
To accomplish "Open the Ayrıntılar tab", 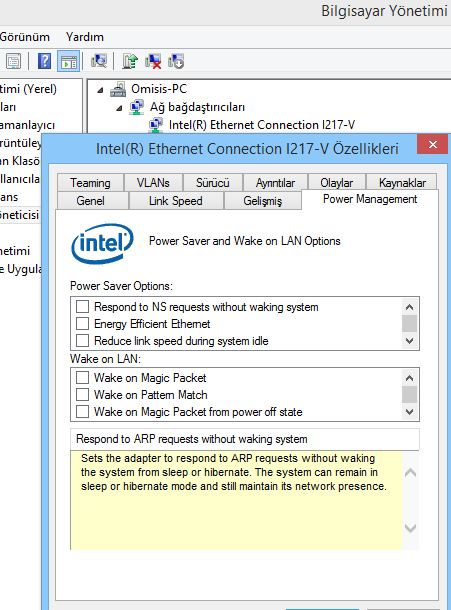I will point(275,182).
